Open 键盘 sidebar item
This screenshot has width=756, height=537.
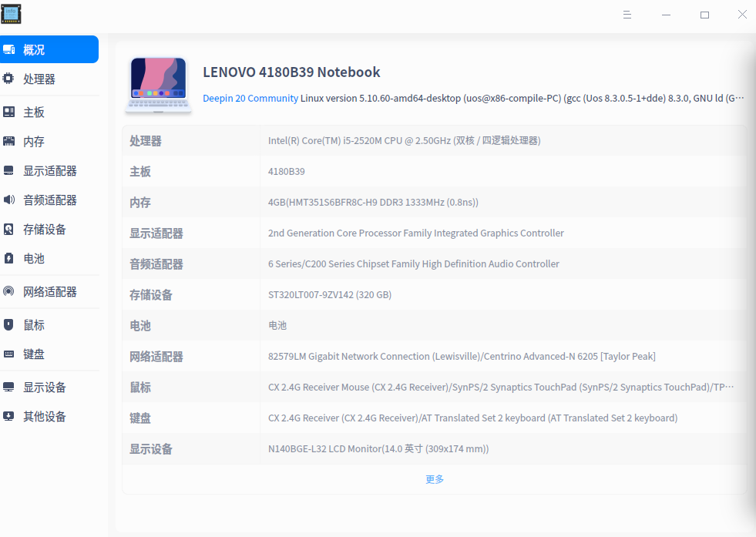coord(49,354)
